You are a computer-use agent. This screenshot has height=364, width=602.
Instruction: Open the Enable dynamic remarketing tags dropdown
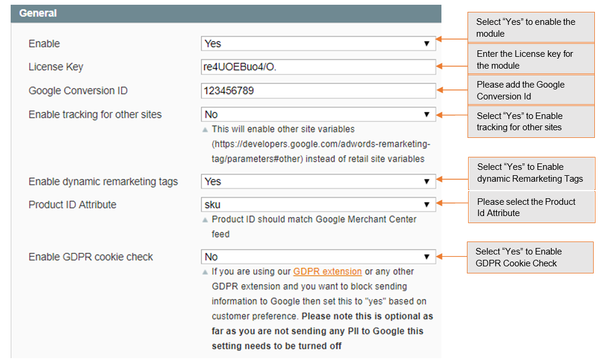click(x=318, y=182)
